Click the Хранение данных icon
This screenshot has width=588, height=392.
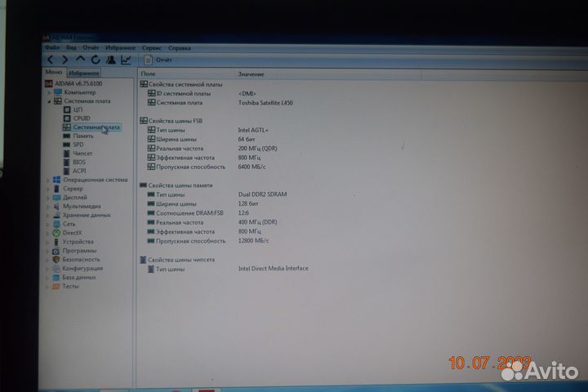pos(56,215)
